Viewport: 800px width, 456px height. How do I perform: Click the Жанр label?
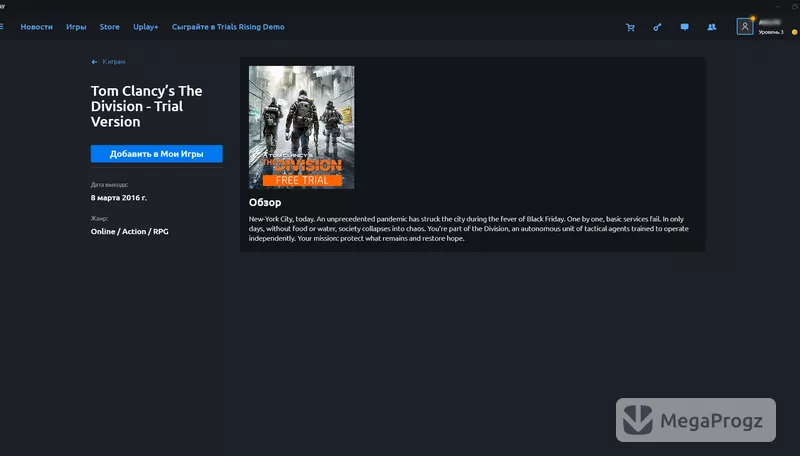pyautogui.click(x=99, y=218)
